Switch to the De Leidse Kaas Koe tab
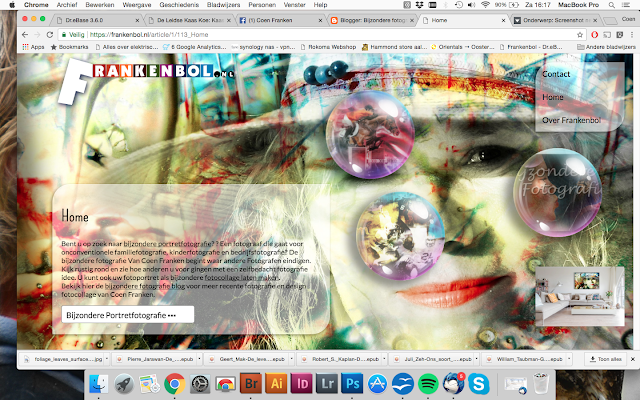 click(189, 20)
